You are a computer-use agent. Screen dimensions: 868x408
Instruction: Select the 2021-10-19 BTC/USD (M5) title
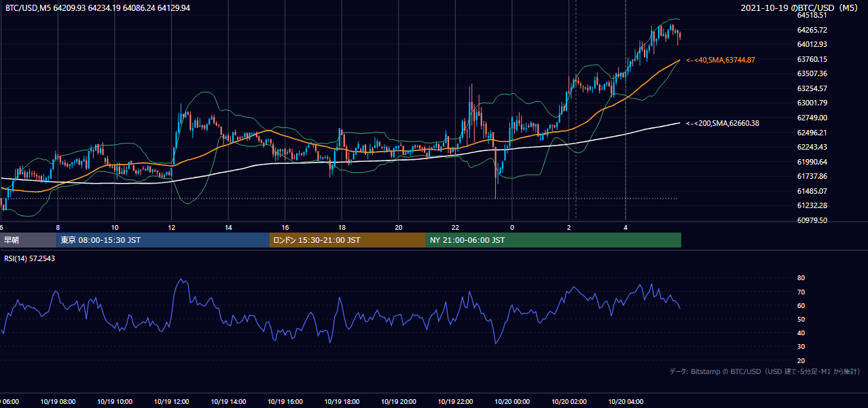(800, 7)
